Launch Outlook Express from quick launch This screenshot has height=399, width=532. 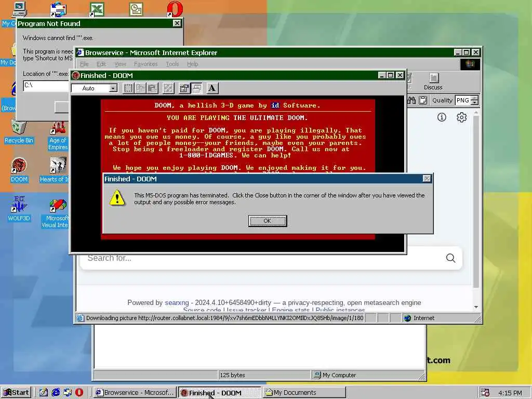(68, 393)
